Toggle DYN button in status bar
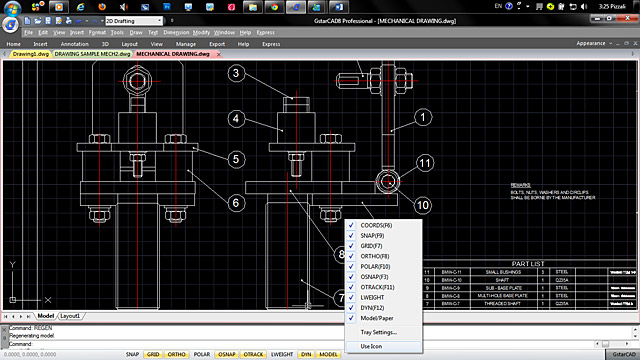Image resolution: width=640 pixels, height=360 pixels. click(x=306, y=354)
